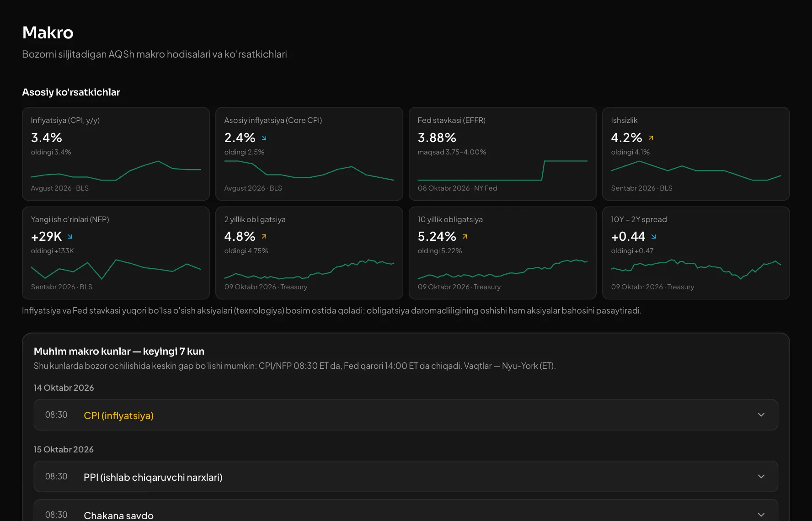Click the down arrow next to +29K NFP
This screenshot has height=521, width=812.
point(70,236)
